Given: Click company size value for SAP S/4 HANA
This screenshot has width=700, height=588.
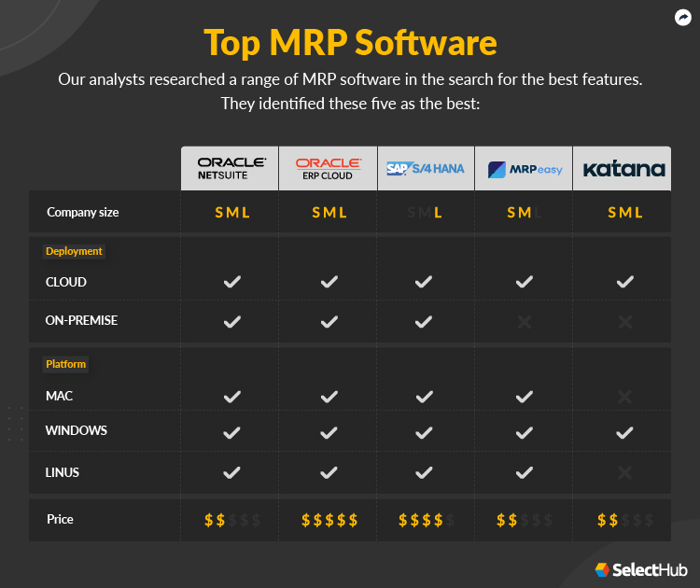Looking at the screenshot, I should (425, 213).
